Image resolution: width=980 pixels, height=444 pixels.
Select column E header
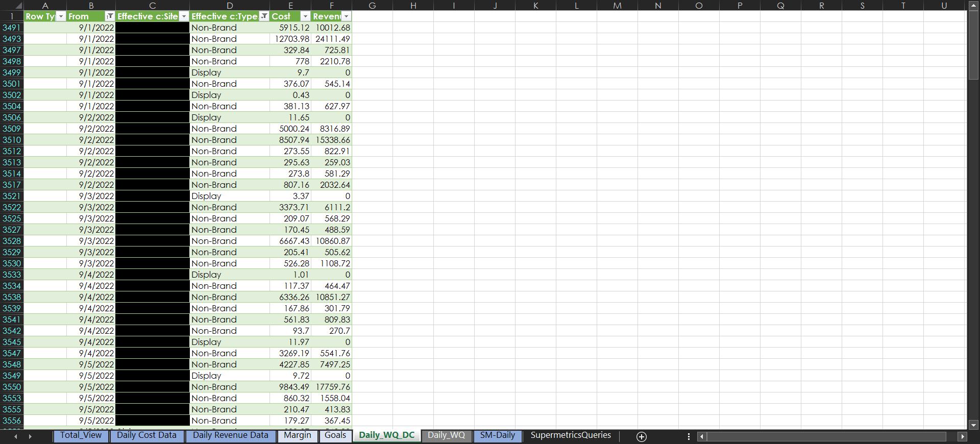coord(290,6)
